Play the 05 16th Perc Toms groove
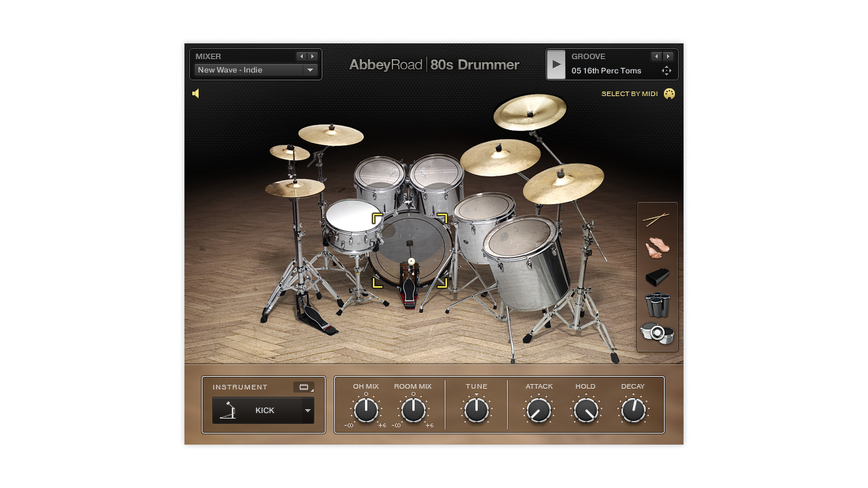The height and width of the screenshot is (488, 868). [x=556, y=65]
